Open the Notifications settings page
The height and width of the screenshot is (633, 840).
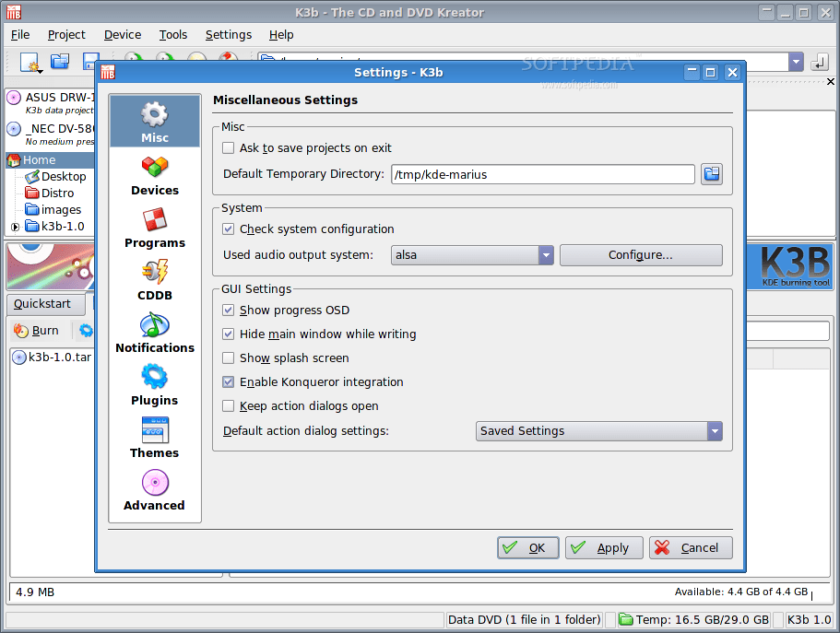point(154,334)
